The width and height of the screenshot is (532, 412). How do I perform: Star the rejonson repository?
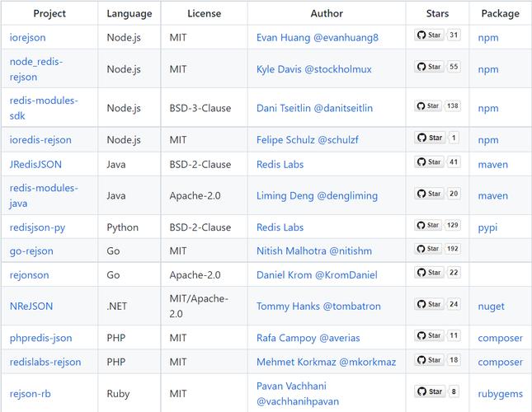click(x=429, y=273)
